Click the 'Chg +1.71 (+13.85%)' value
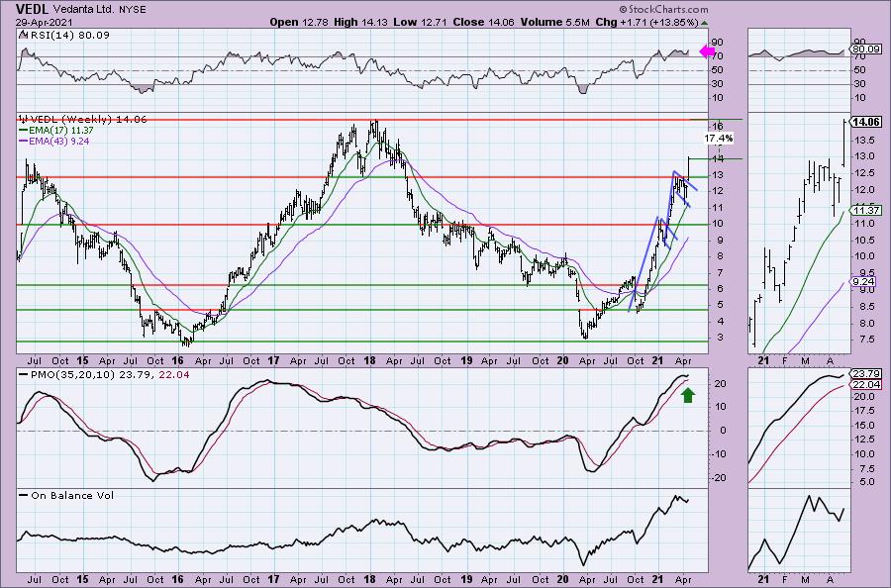Viewport: 891px width, 588px height. [x=646, y=22]
